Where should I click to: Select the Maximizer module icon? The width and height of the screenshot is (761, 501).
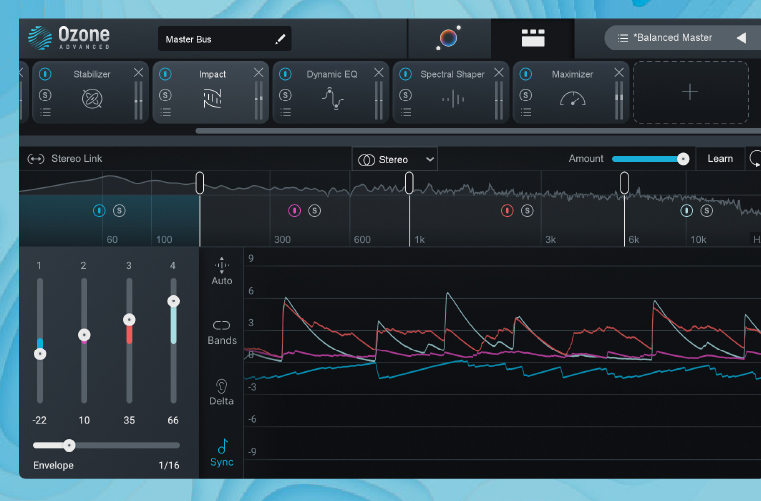point(573,99)
